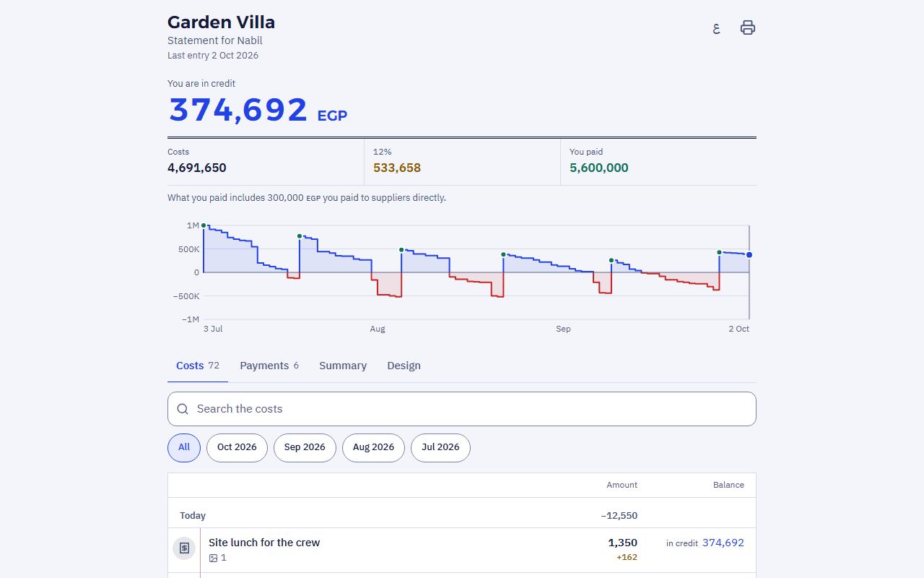
Task: Select the All filter chip
Action: [184, 448]
